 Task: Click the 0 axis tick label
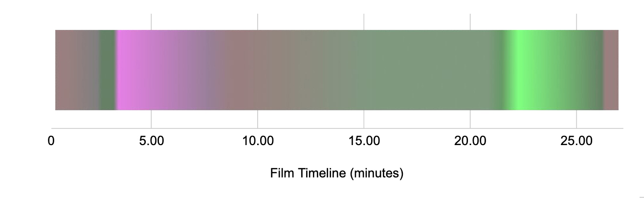pyautogui.click(x=51, y=142)
